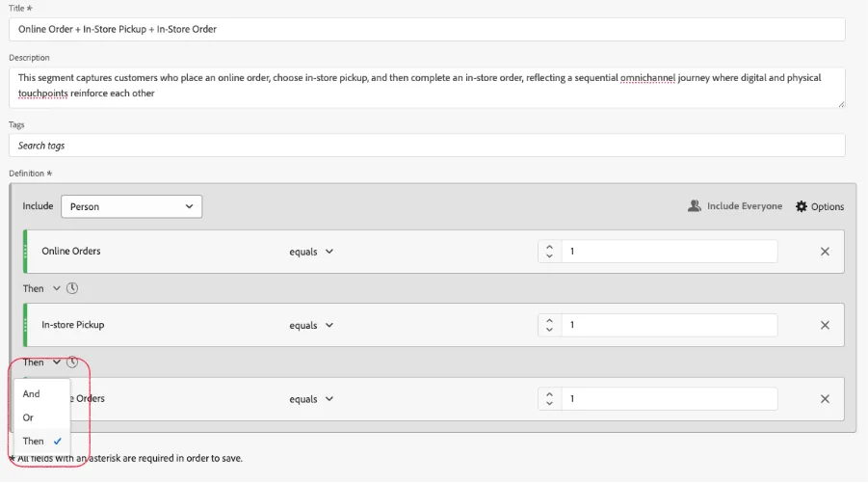Click the Description resize grip corner
868x483 pixels.
click(x=841, y=104)
